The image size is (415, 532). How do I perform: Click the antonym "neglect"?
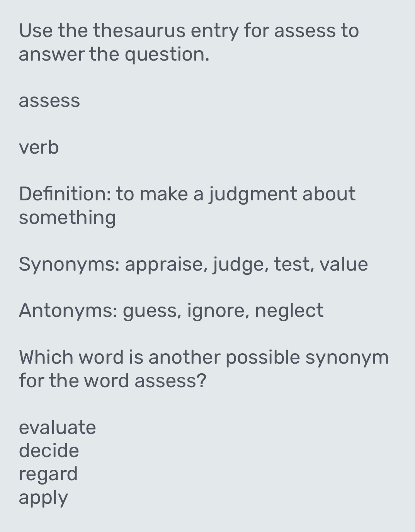(289, 311)
